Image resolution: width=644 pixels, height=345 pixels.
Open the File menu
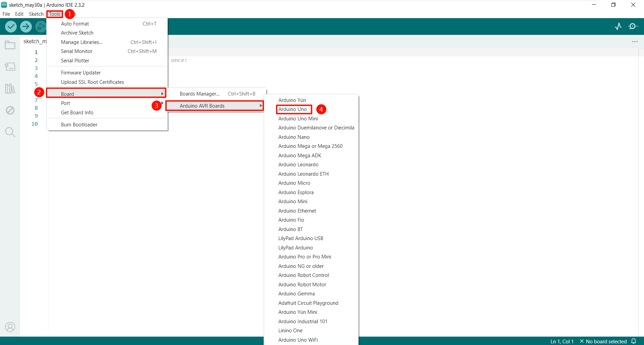[x=6, y=14]
